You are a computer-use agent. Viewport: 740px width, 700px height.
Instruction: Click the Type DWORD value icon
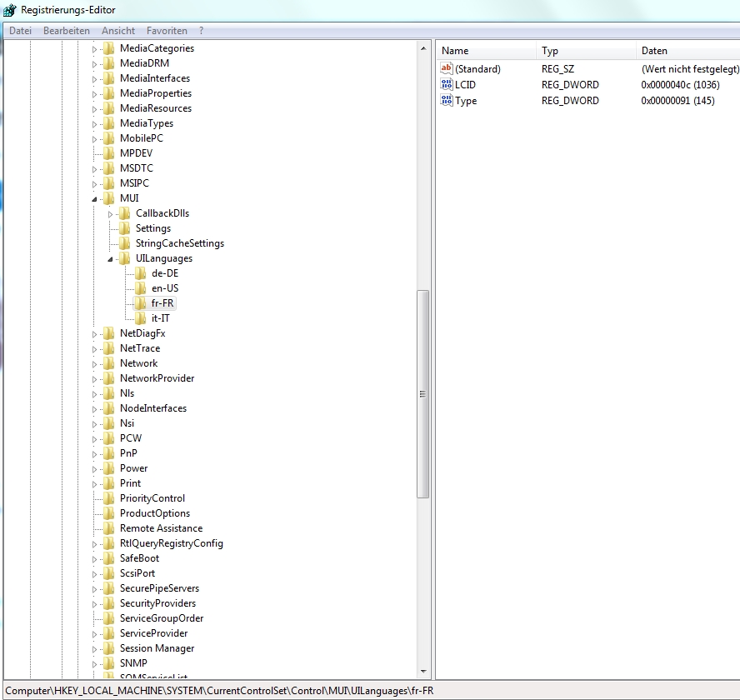(447, 101)
